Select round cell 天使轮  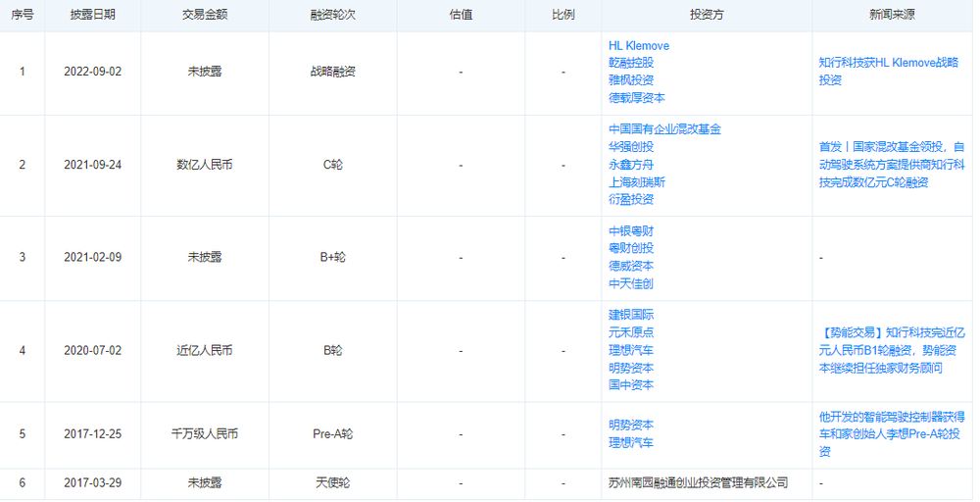point(333,482)
